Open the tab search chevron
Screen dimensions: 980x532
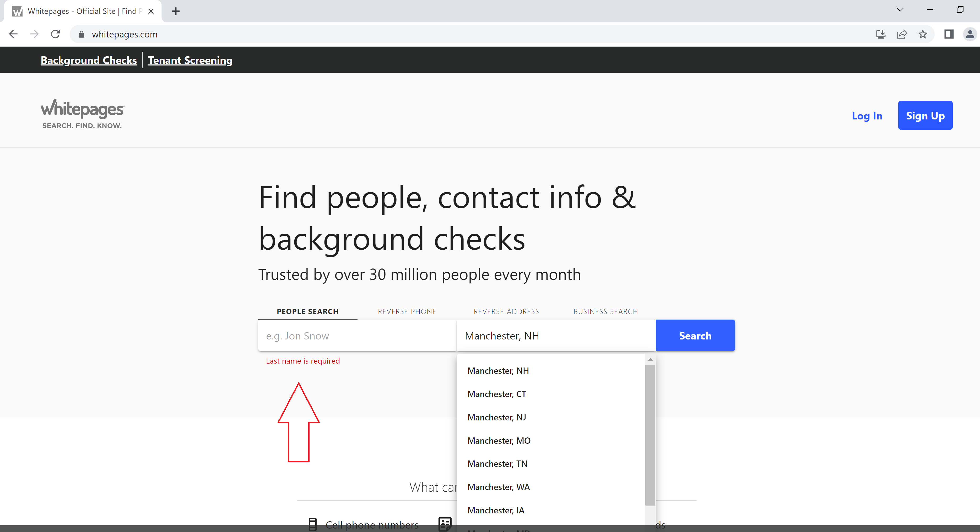tap(900, 10)
